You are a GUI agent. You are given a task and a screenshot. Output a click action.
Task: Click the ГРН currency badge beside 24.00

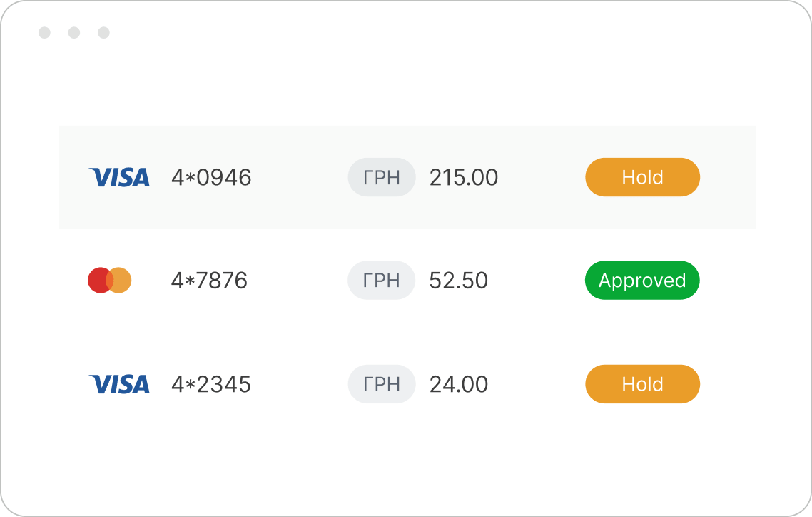382,384
